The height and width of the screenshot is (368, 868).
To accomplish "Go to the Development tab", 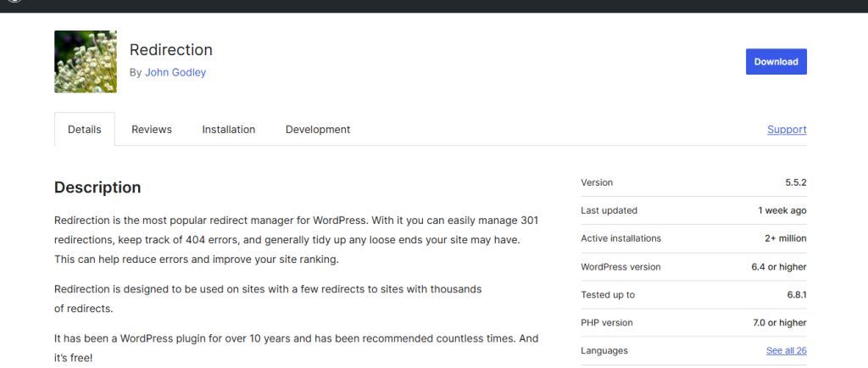I will [318, 130].
